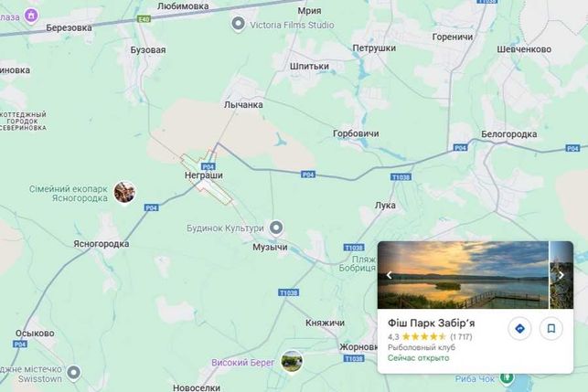Click the purple castle marker at top-left
The height and width of the screenshot is (392, 588).
(31, 16)
